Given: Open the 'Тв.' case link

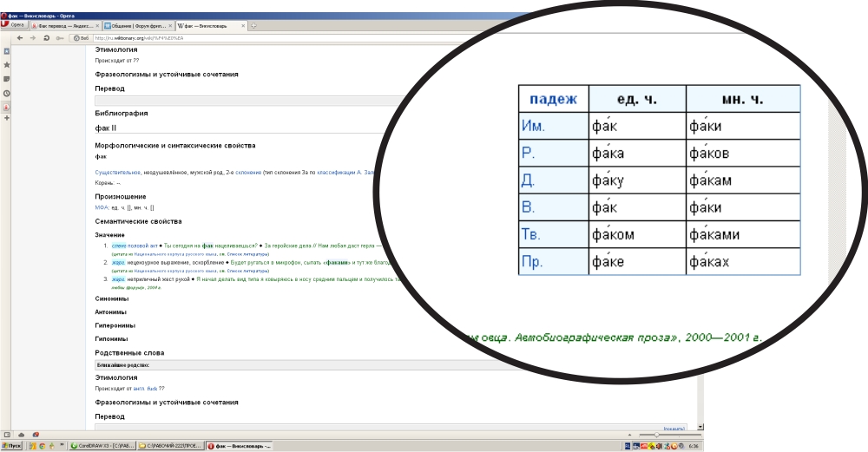Looking at the screenshot, I should click(x=531, y=234).
